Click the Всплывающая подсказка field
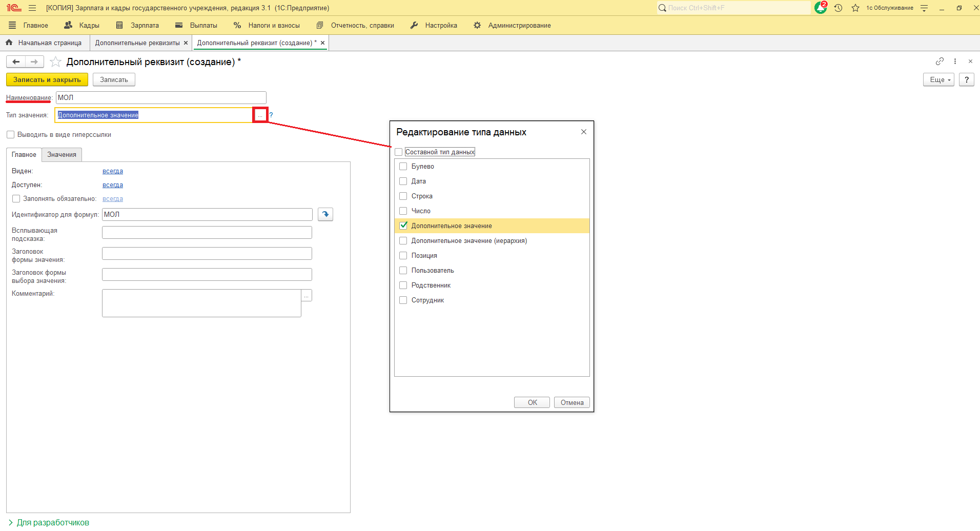The width and height of the screenshot is (980, 531). click(207, 233)
